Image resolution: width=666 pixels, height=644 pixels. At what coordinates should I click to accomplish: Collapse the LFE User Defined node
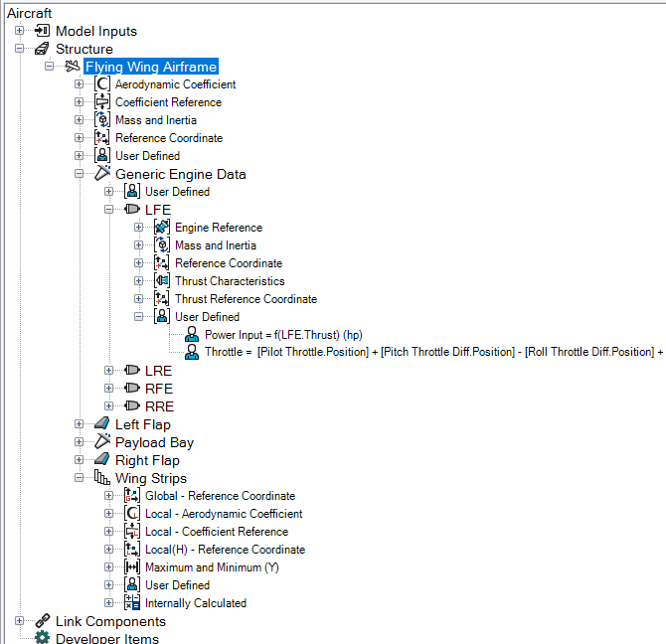(x=138, y=317)
